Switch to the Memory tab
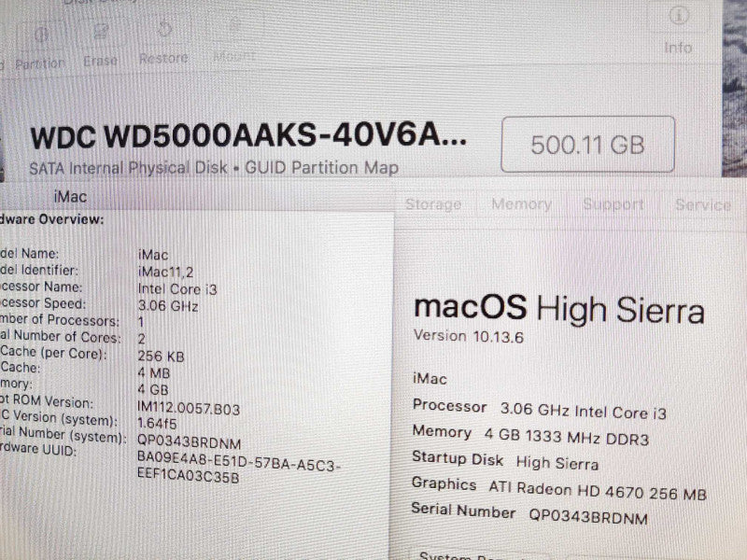The image size is (747, 560). point(522,203)
